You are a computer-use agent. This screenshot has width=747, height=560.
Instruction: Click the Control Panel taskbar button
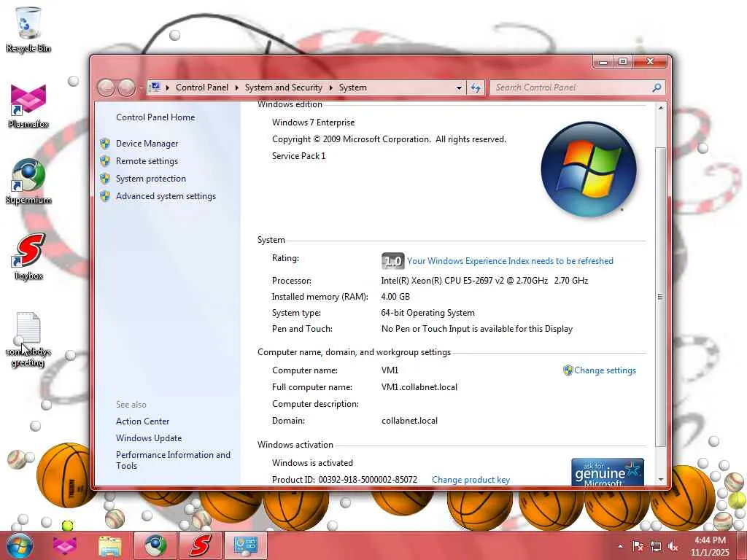click(245, 545)
